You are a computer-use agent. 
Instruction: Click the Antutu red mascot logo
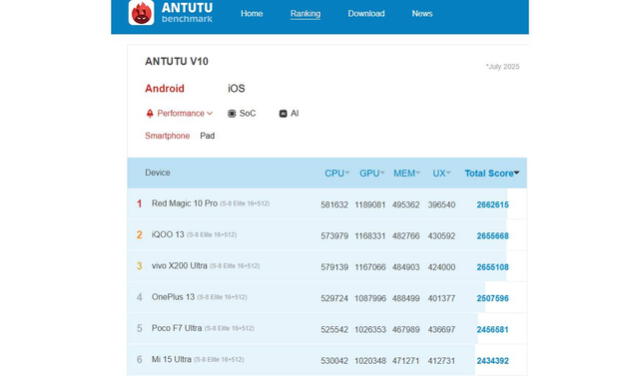(141, 13)
